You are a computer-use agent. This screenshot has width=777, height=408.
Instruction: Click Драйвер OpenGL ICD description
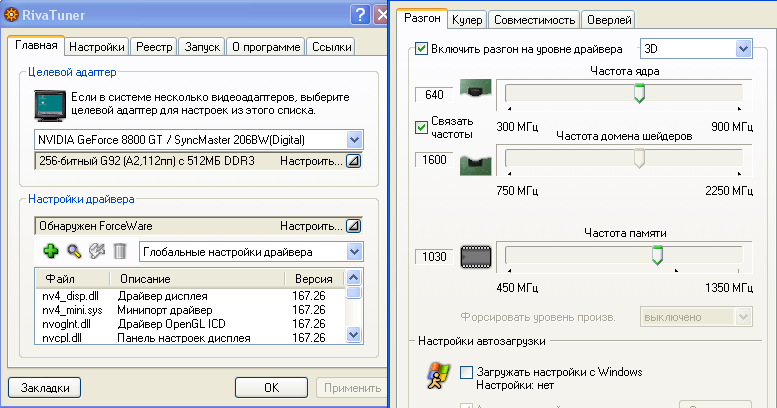point(171,324)
